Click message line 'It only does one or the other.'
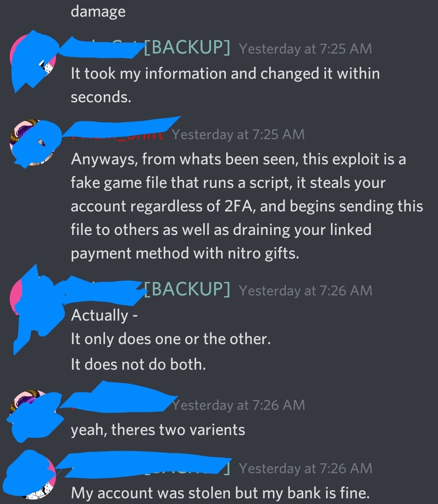The image size is (438, 504). pos(171,339)
